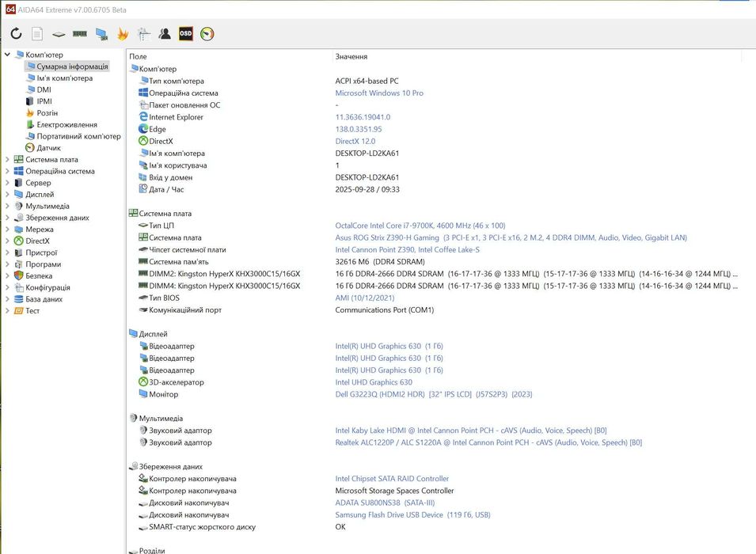
Task: Click the ADATA SU800NS38 drive link
Action: [x=385, y=503]
